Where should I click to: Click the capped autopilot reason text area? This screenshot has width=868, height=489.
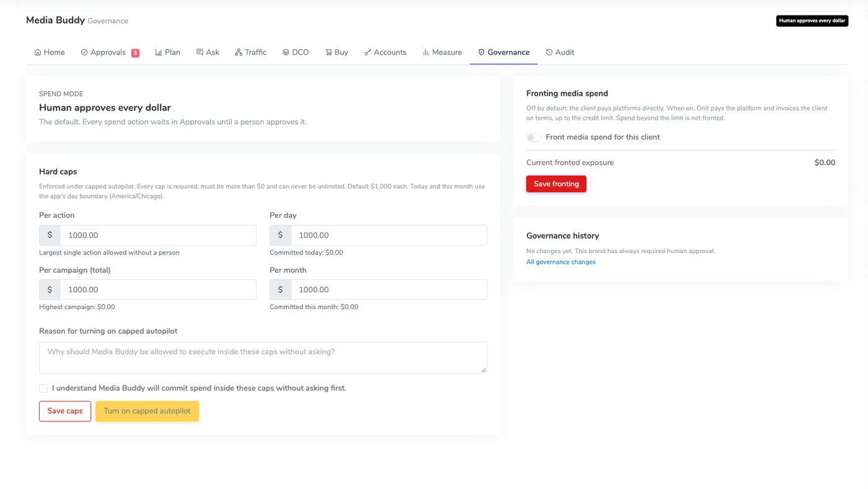tap(263, 357)
